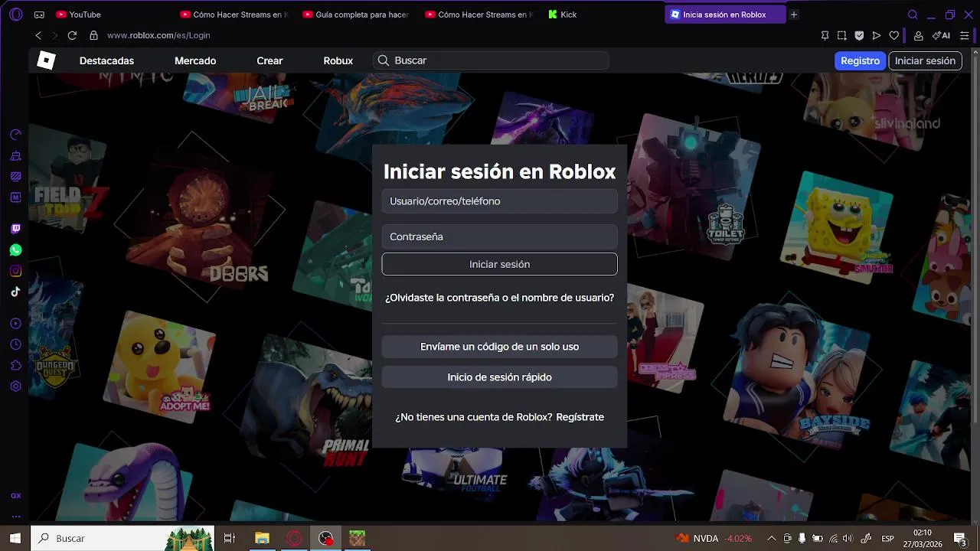The width and height of the screenshot is (980, 551).
Task: Open the ad blocker shield icon
Action: click(859, 35)
